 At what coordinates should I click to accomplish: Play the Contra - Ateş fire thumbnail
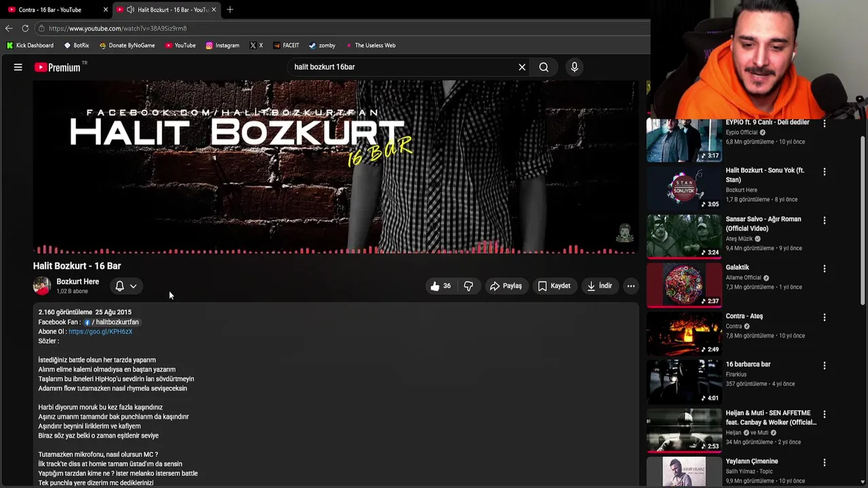(684, 333)
